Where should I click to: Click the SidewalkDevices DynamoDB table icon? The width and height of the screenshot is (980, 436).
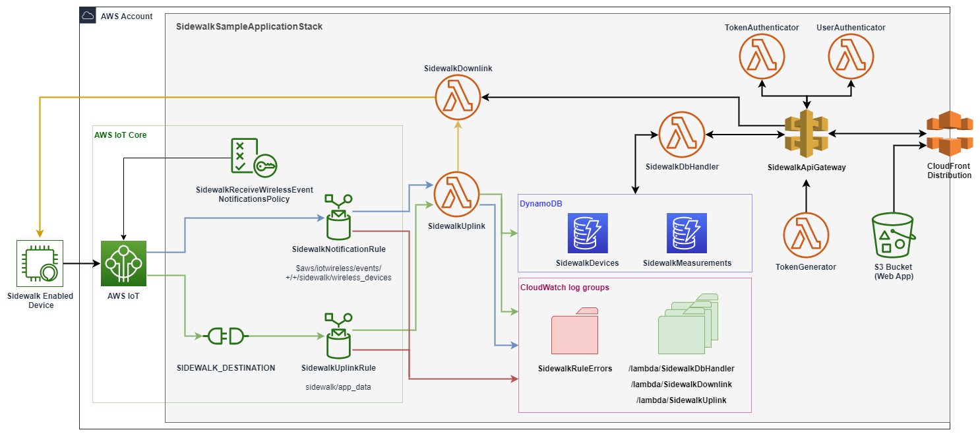[588, 233]
